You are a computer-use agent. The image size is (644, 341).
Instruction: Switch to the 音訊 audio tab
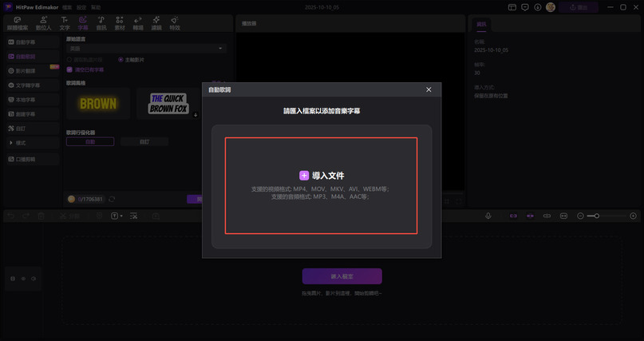pos(101,22)
